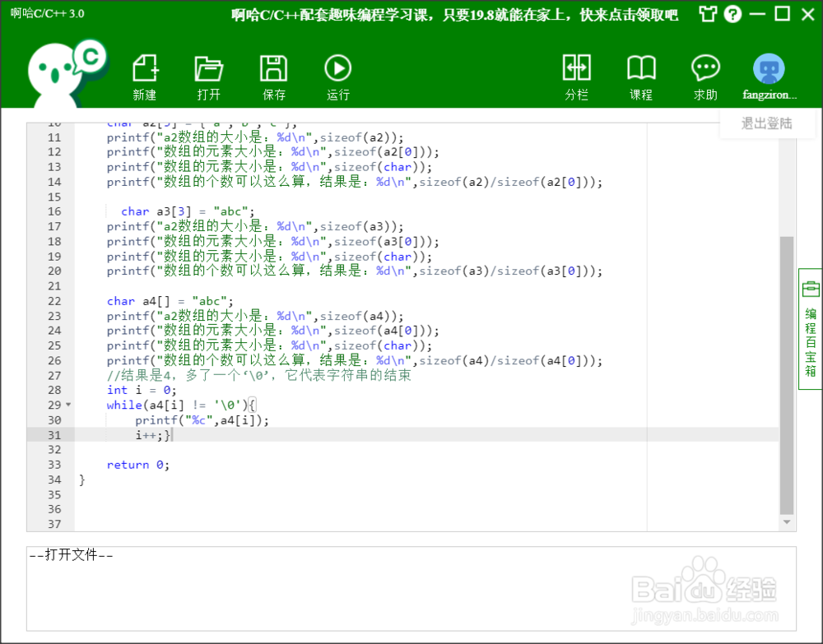
Task: Click the 'printf("%c",a4[i]);' line
Action: click(x=202, y=420)
